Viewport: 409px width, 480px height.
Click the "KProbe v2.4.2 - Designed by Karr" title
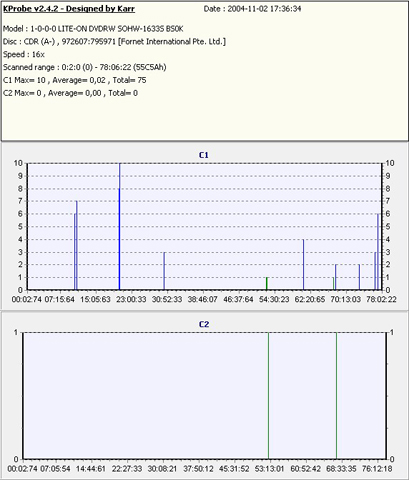[x=69, y=9]
